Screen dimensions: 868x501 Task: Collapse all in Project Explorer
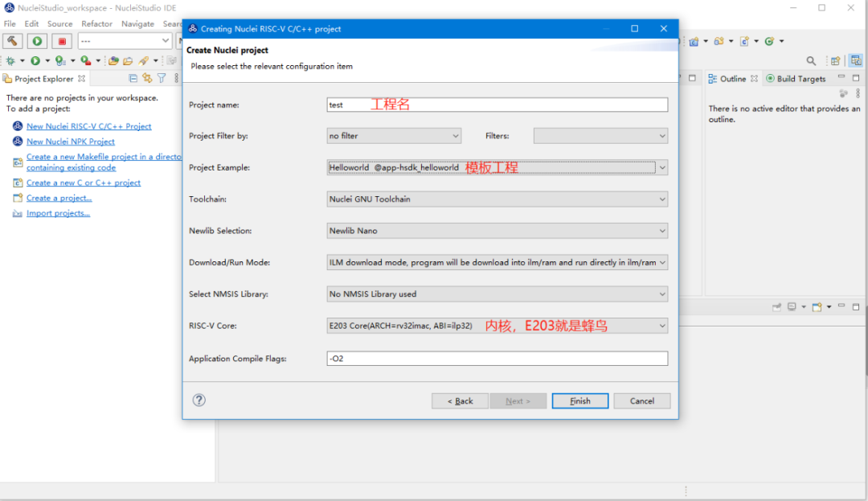coord(133,79)
